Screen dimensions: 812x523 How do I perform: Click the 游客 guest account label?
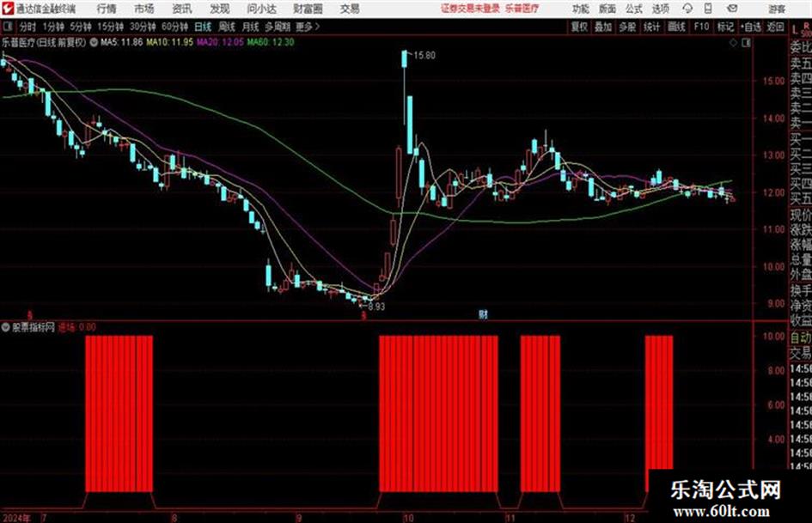point(776,9)
